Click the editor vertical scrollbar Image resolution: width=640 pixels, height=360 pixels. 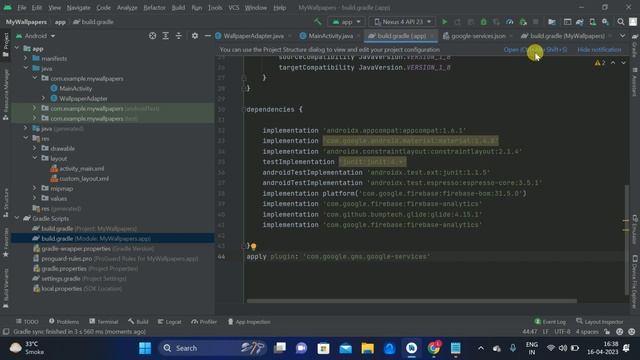click(627, 240)
